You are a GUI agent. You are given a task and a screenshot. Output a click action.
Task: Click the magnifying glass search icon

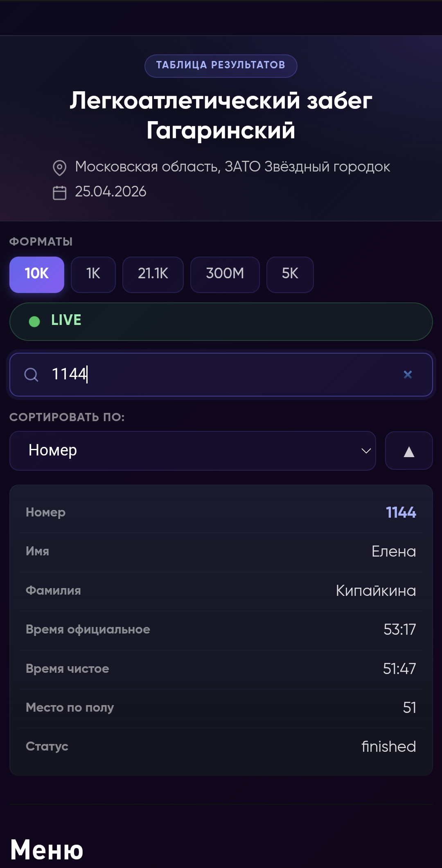(31, 374)
